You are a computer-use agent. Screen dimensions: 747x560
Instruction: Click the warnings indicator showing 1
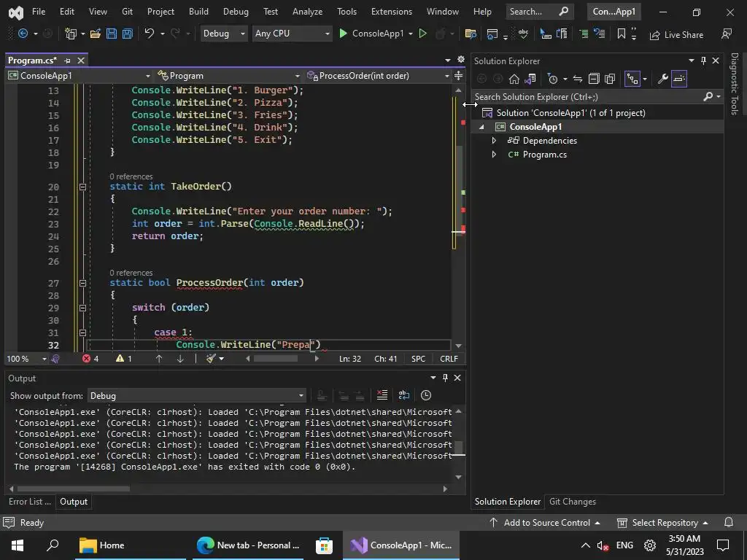coord(124,359)
